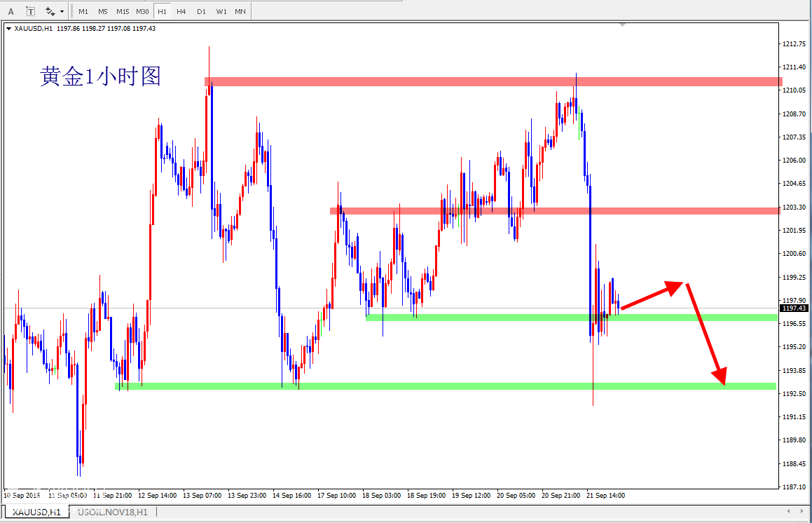This screenshot has height=523, width=812.
Task: Click the XAUUSD,H1 price header text
Action: coord(85,29)
